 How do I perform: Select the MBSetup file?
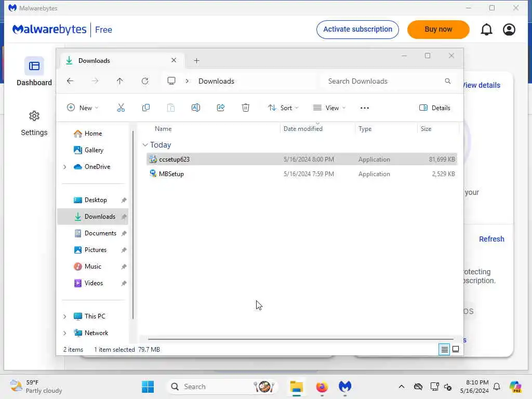[302, 174]
